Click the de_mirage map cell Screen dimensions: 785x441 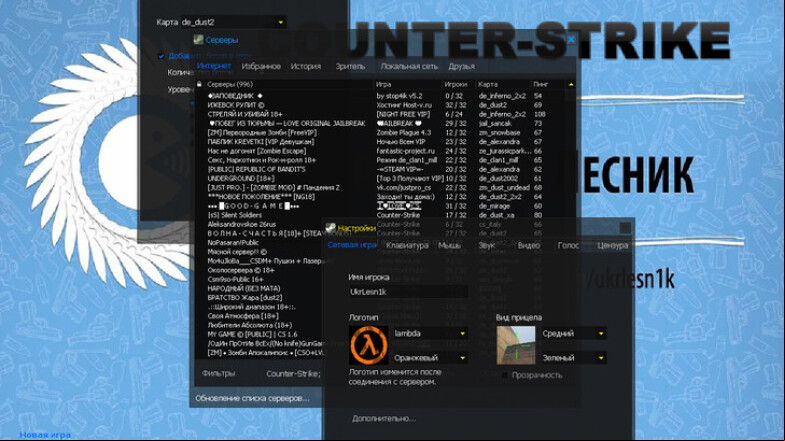(494, 206)
